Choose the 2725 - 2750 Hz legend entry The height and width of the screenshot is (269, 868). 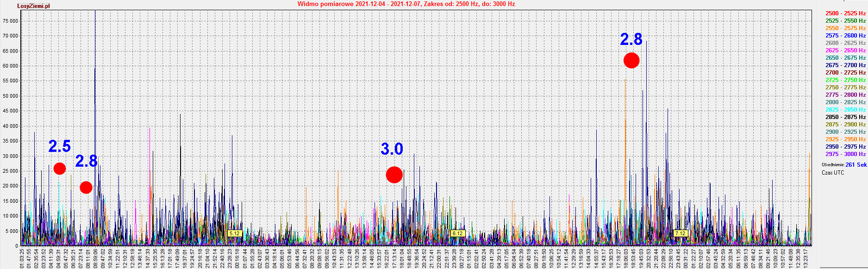pyautogui.click(x=845, y=80)
